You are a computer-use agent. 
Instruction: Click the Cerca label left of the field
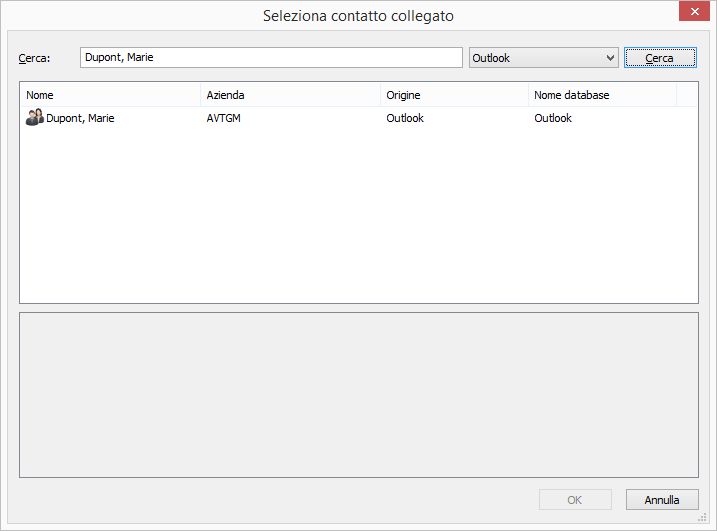tap(34, 58)
